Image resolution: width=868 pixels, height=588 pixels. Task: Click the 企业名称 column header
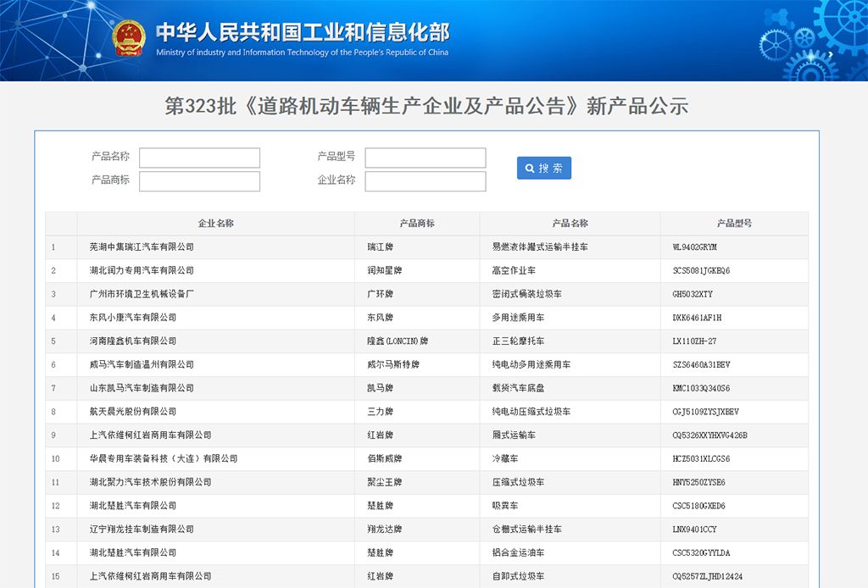(216, 224)
